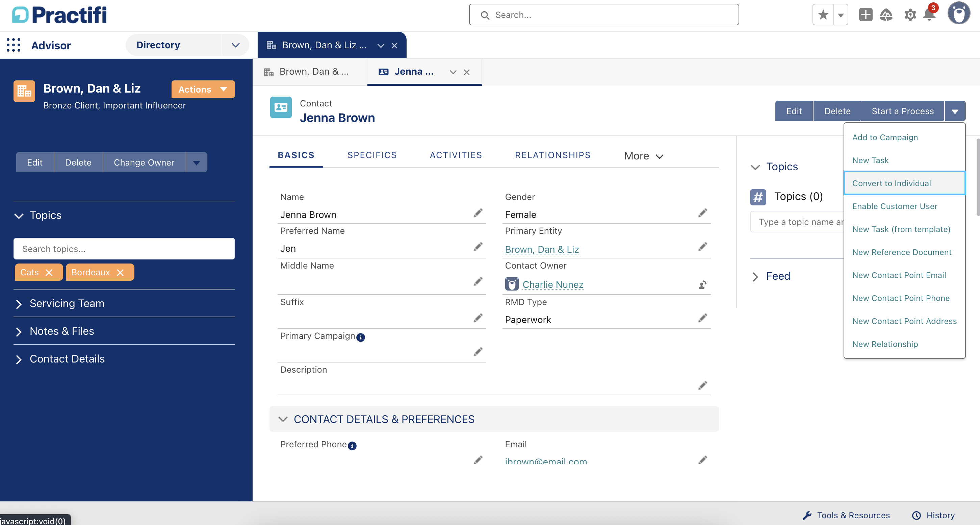Open the Brown, Dan & Liz tab chevron
Screen dimensions: 980x525
381,45
